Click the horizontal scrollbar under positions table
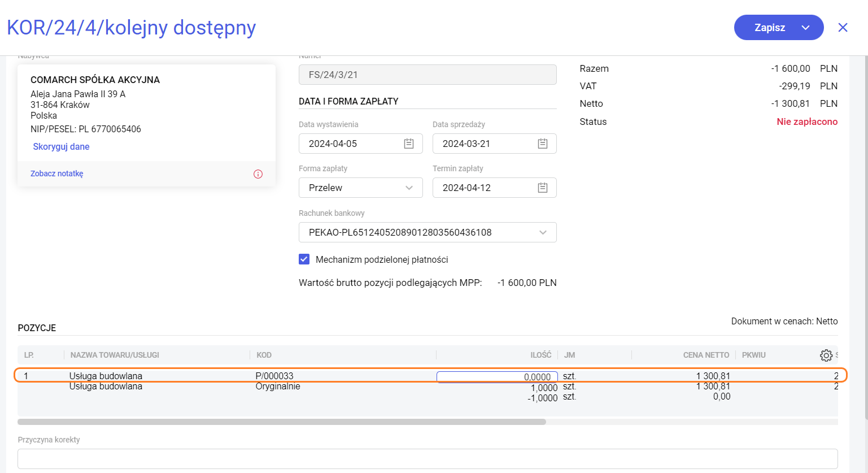Screen dimensions: 868x473 281,422
